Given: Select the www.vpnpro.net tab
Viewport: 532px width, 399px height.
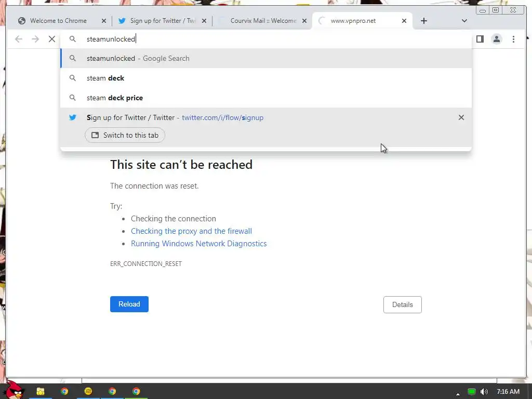Looking at the screenshot, I should click(x=362, y=21).
